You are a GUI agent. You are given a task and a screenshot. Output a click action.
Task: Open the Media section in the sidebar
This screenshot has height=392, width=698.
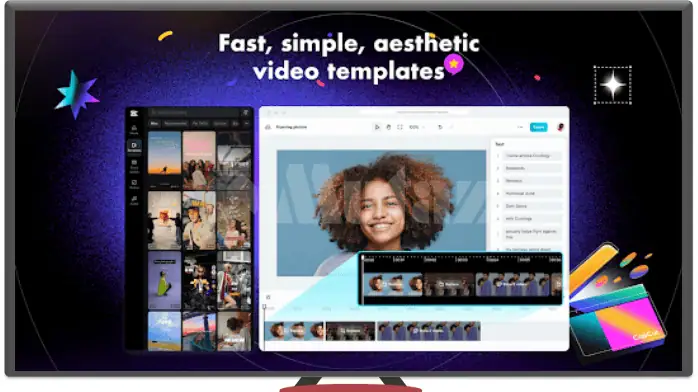(134, 129)
